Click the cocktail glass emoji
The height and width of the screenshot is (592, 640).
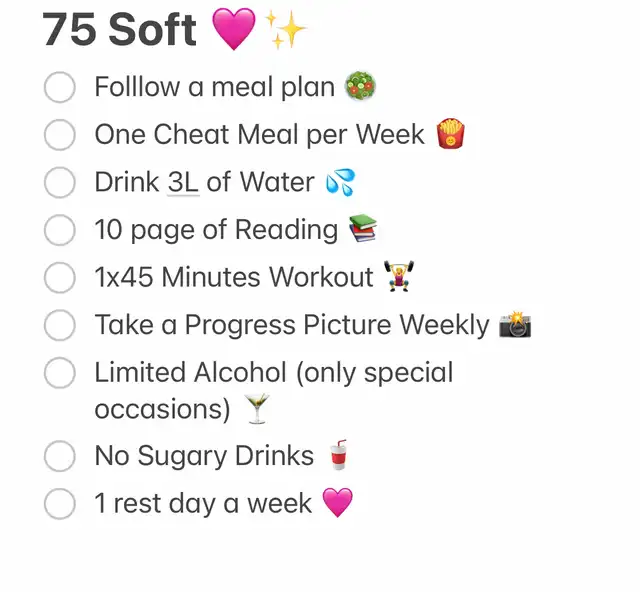pyautogui.click(x=257, y=408)
